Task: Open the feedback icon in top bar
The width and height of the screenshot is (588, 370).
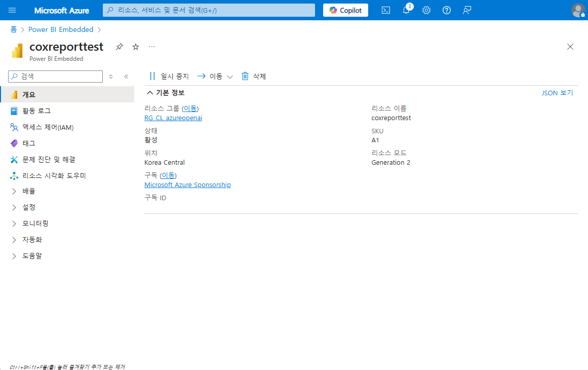Action: 467,10
